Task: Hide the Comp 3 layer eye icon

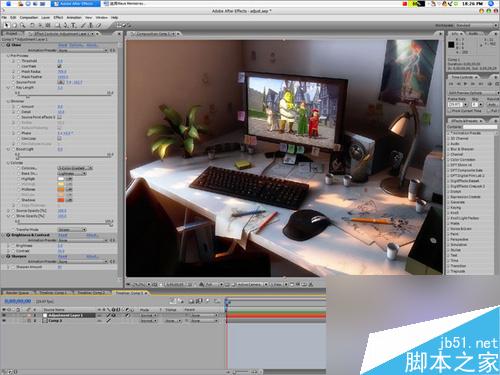Action: coord(4,320)
